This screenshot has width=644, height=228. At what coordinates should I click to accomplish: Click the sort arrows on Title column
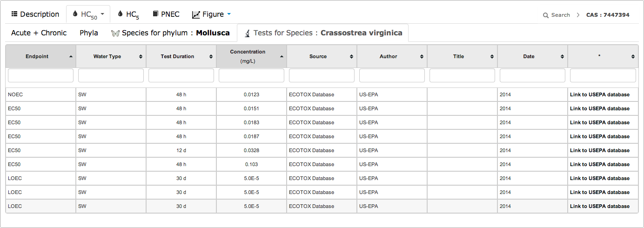(492, 56)
